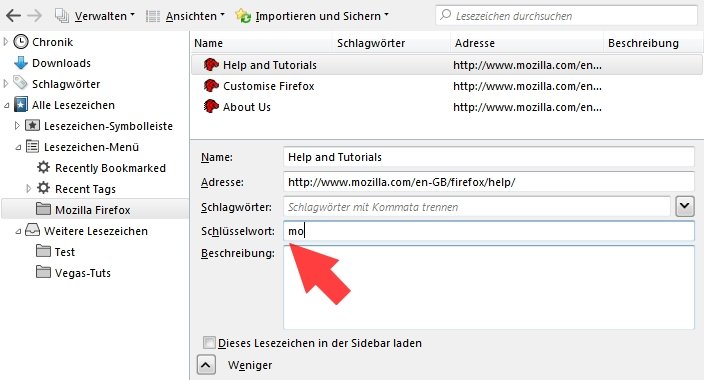Click the Recent Tags gear icon

(x=44, y=188)
